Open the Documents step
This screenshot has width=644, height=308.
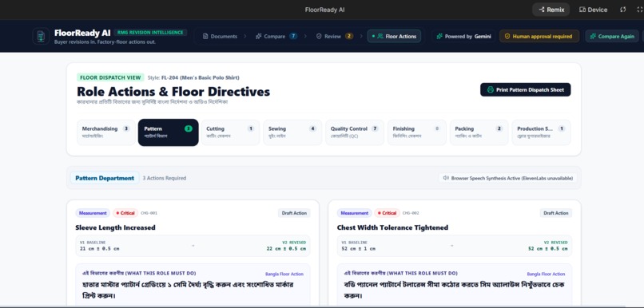(x=221, y=36)
